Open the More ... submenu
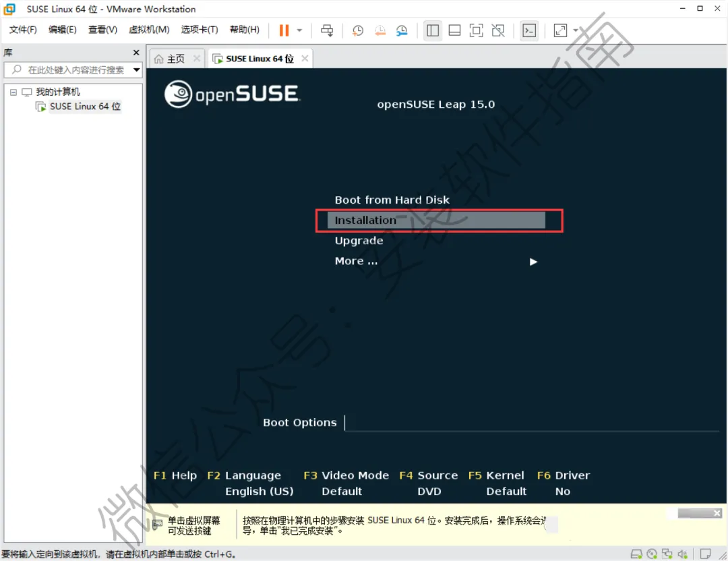The width and height of the screenshot is (728, 561). [x=356, y=261]
